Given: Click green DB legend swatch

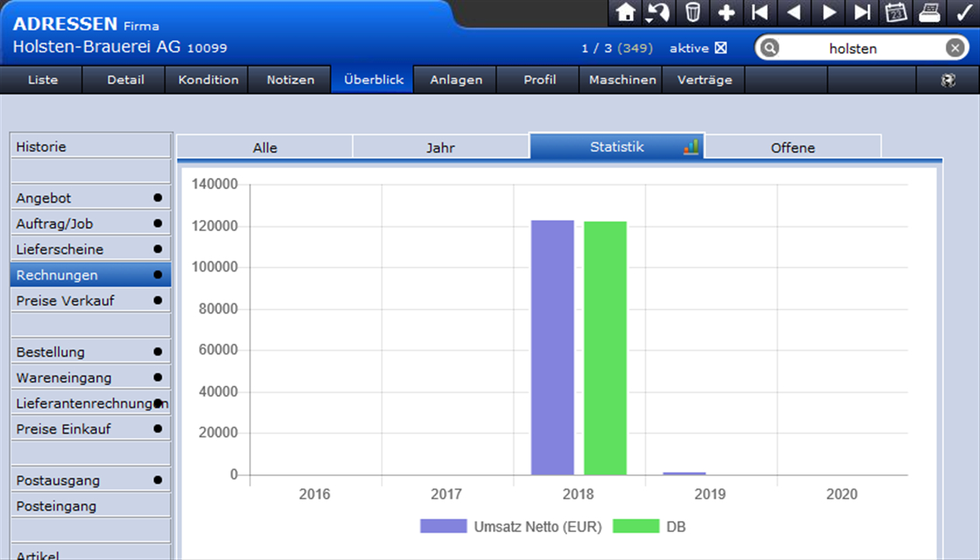Looking at the screenshot, I should [x=636, y=526].
